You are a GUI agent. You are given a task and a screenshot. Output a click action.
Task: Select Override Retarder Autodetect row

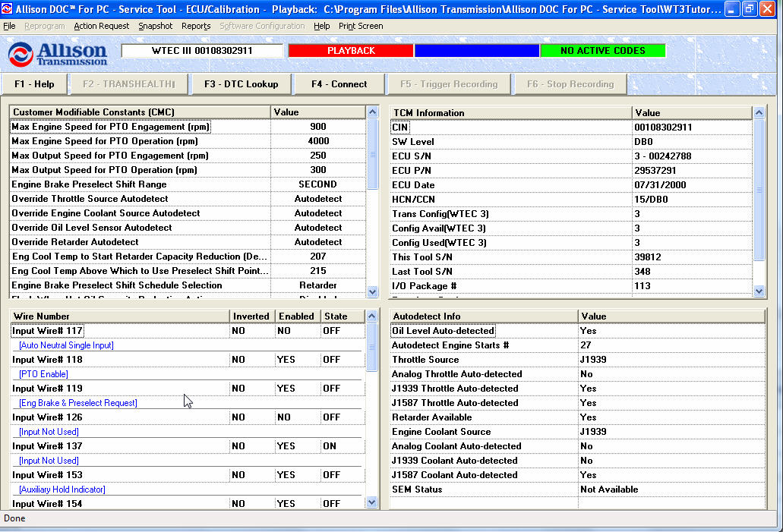coord(188,242)
